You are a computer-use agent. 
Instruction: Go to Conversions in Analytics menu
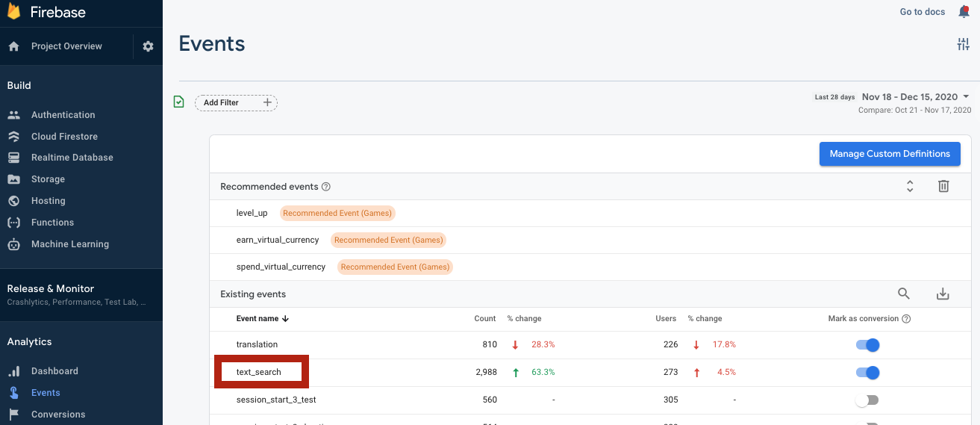tap(58, 415)
